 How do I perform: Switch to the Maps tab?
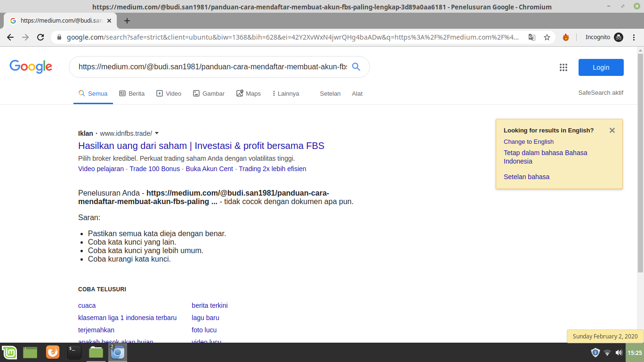(x=248, y=93)
